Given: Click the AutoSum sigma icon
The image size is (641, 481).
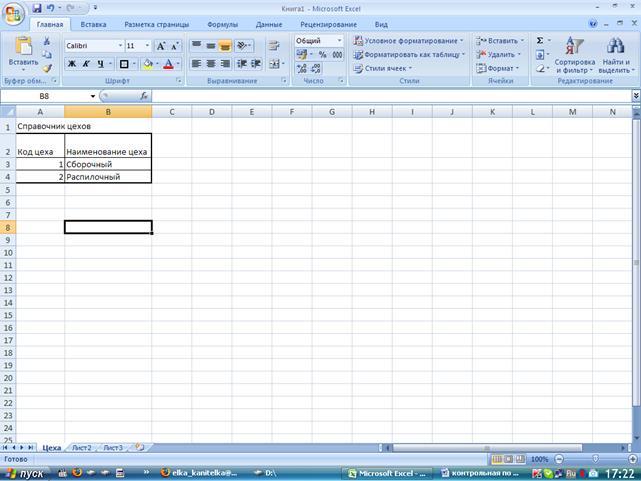Looking at the screenshot, I should pos(540,41).
